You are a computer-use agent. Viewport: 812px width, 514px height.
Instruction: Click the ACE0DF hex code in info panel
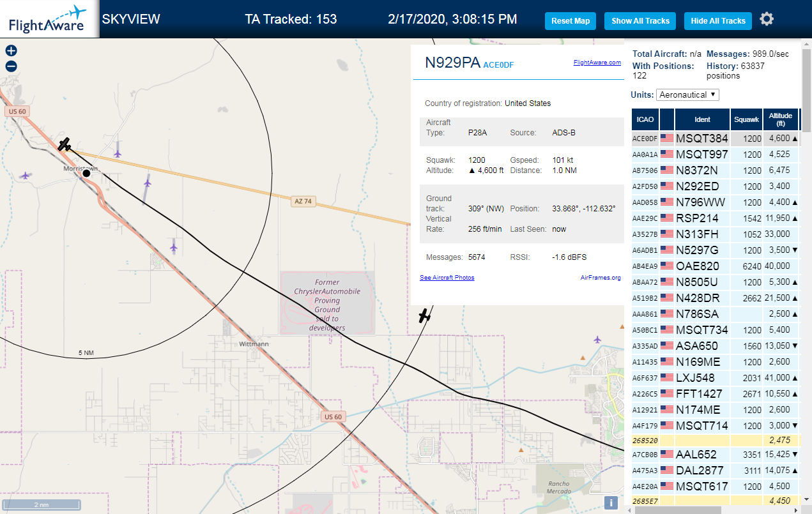pos(498,64)
